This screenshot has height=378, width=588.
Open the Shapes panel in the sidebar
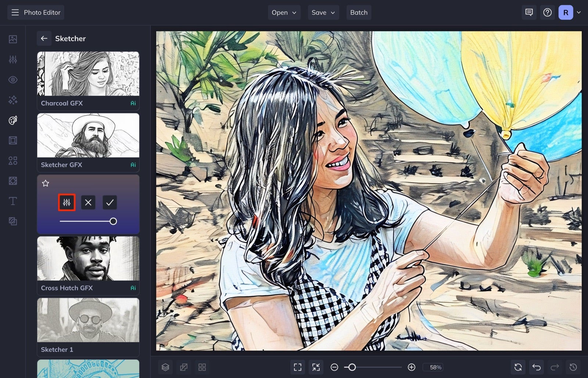click(x=13, y=161)
